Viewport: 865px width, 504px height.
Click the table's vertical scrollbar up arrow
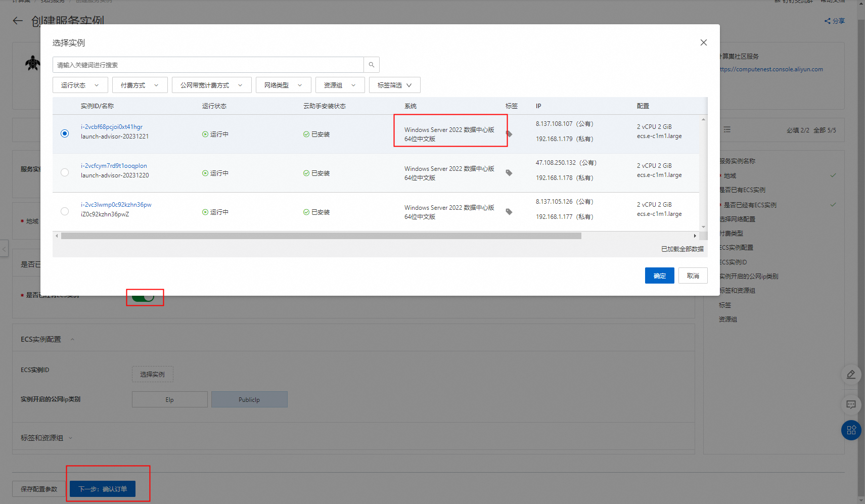(x=703, y=119)
